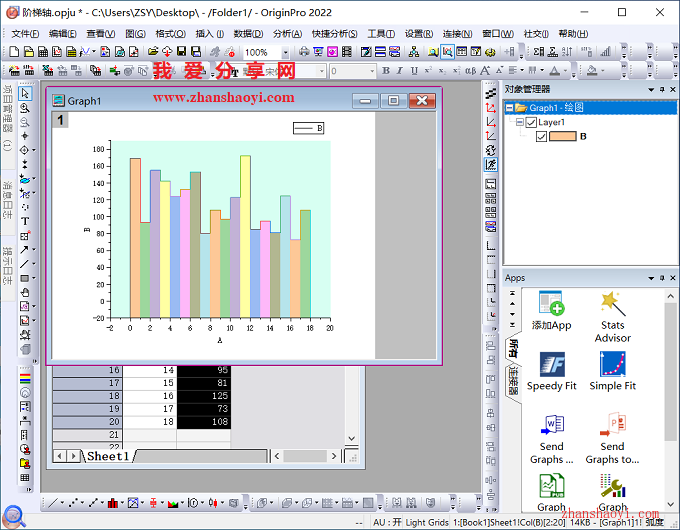Select the Zoom In tool

coord(25,108)
